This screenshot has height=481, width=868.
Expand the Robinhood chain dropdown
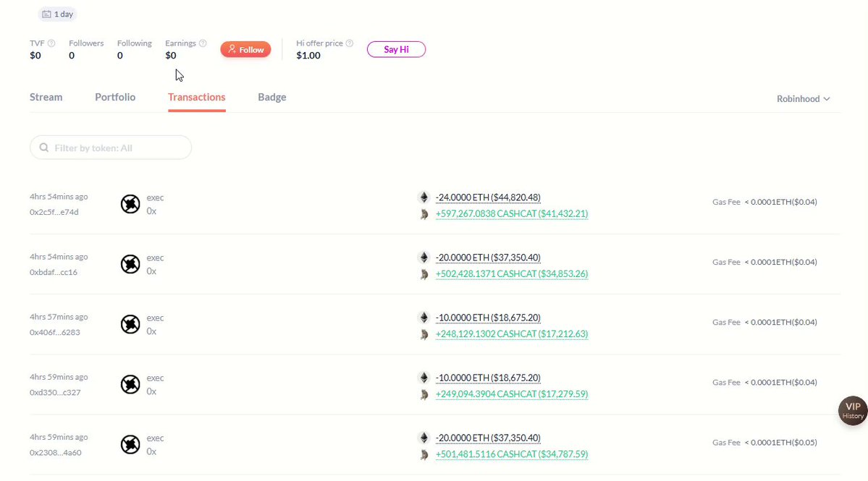click(x=803, y=99)
